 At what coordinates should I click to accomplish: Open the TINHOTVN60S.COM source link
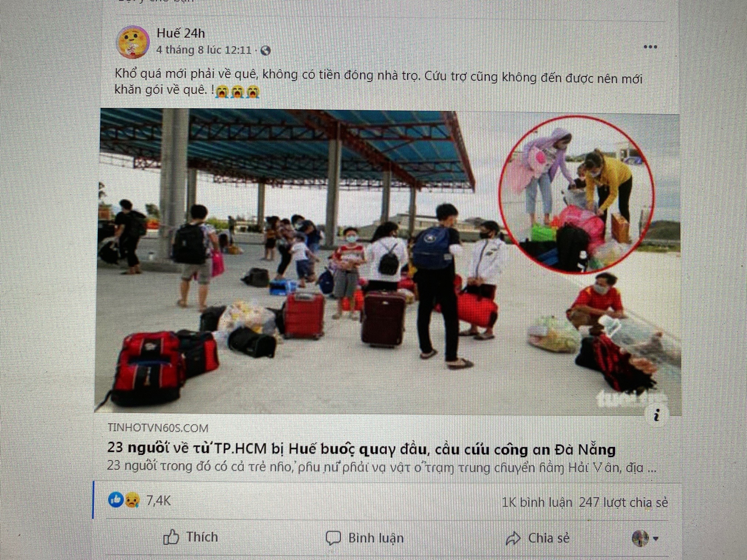(x=158, y=428)
